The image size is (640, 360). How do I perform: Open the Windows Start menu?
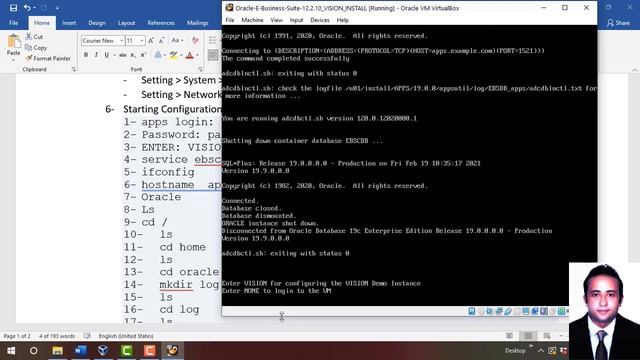11,351
